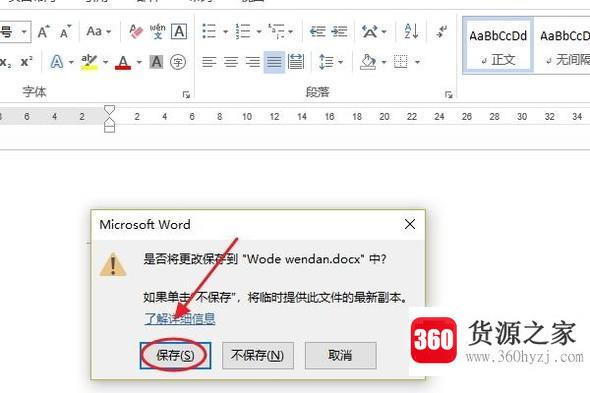Open the Font dialog launcher
This screenshot has width=590, height=393.
(186, 94)
